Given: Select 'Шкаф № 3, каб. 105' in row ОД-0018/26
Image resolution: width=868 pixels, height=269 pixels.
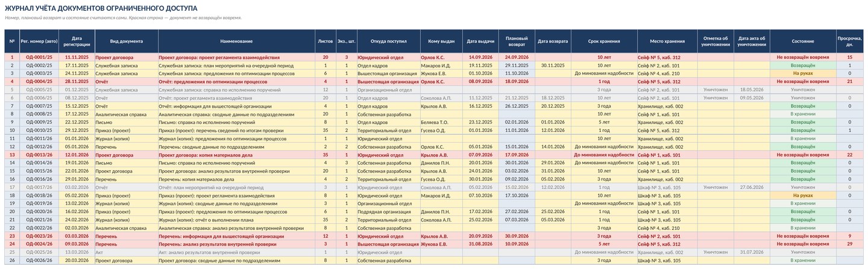Looking at the screenshot, I should [x=667, y=195].
